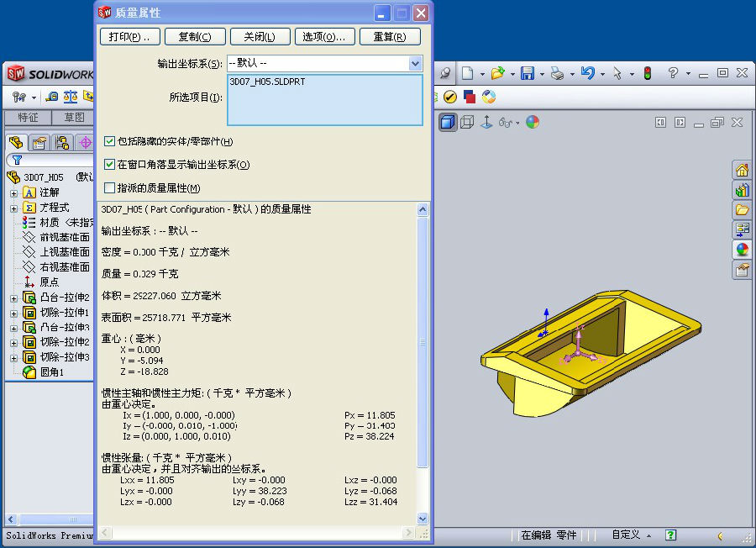Viewport: 756px width, 548px height.
Task: Click the Rebuild traffic light icon
Action: click(x=648, y=73)
